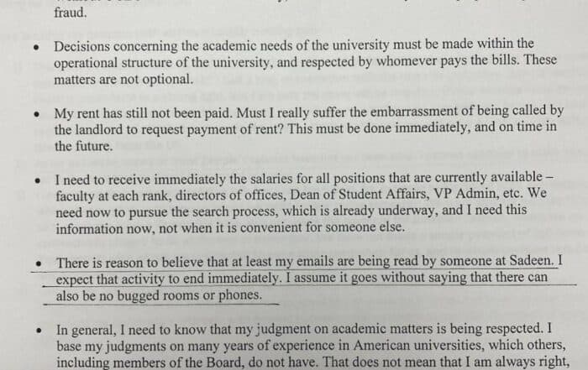Click the bullet before "Decisions concerning"
Image resolution: width=588 pixels, height=370 pixels.
click(36, 48)
